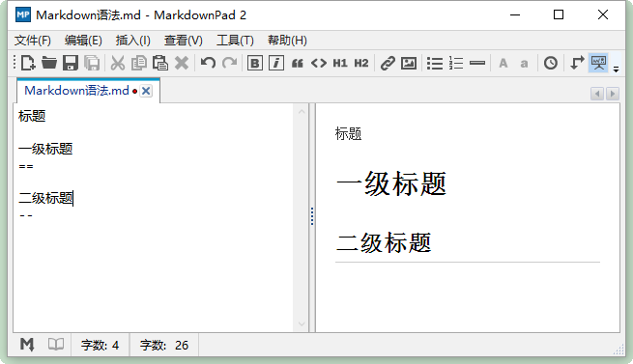Insert ordered numbered list
This screenshot has width=633, height=364.
(456, 63)
